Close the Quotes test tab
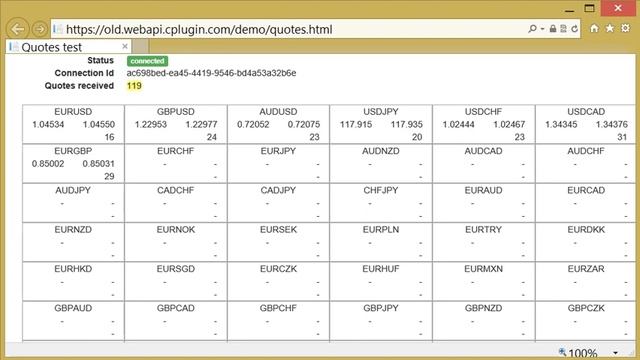640x360 pixels. click(125, 47)
